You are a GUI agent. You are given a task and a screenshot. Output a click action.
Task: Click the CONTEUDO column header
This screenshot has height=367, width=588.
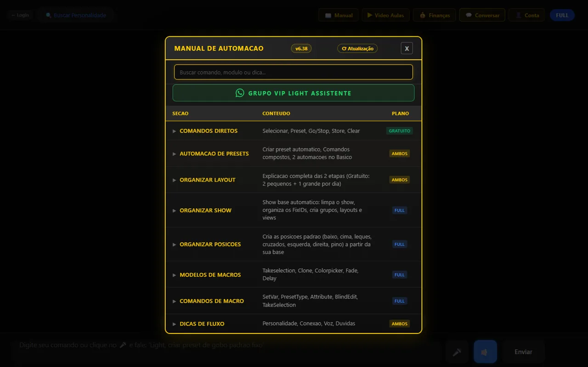click(x=276, y=114)
